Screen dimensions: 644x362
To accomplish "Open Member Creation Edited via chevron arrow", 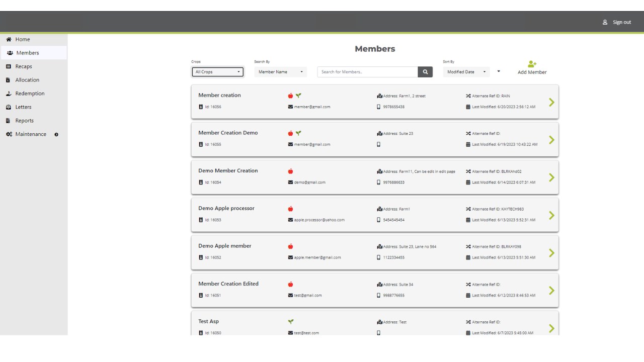I will point(551,291).
